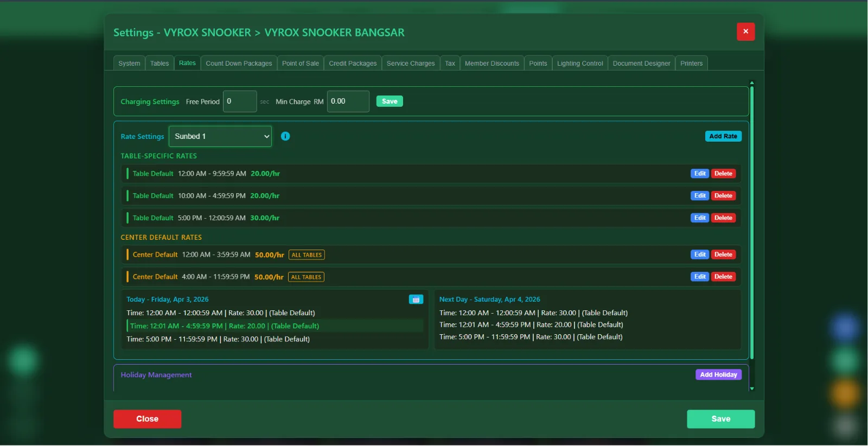Open the Lighting Control tab
This screenshot has height=446, width=868.
580,63
